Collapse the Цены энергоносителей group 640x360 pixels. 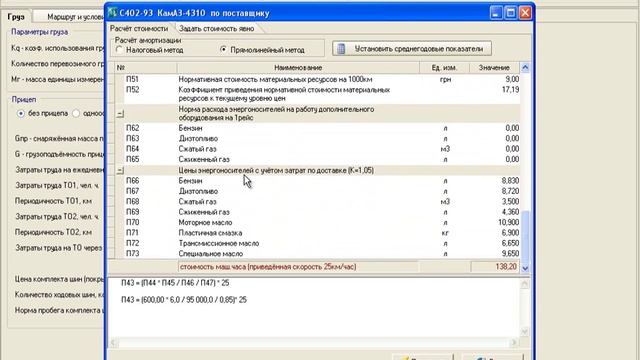click(x=120, y=170)
